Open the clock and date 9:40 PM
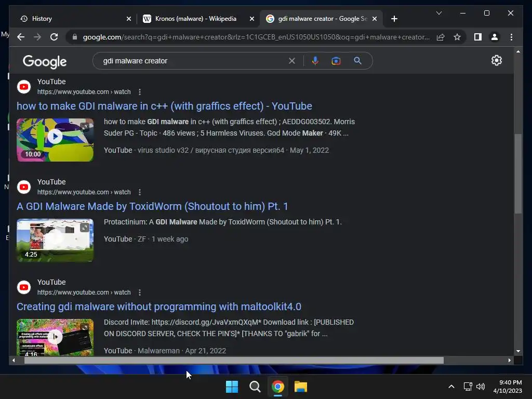Image resolution: width=532 pixels, height=399 pixels. tap(508, 387)
